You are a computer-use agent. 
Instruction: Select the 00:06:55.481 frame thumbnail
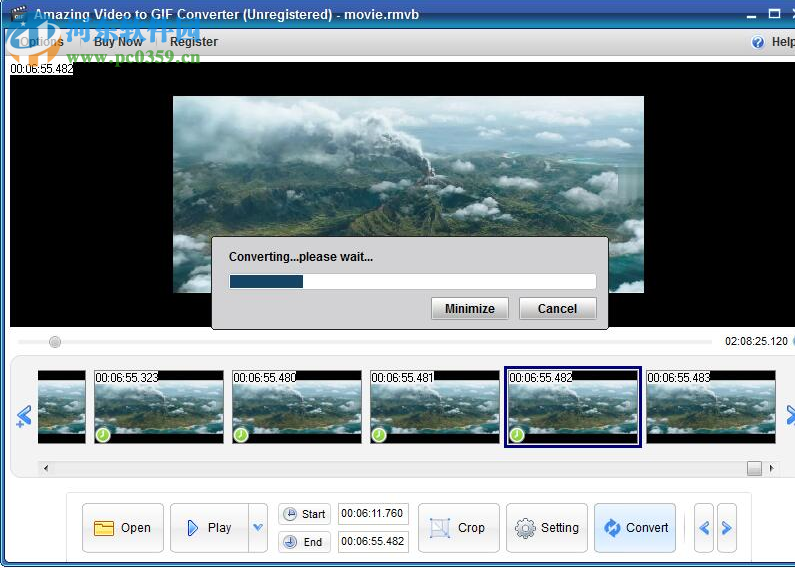pyautogui.click(x=435, y=407)
